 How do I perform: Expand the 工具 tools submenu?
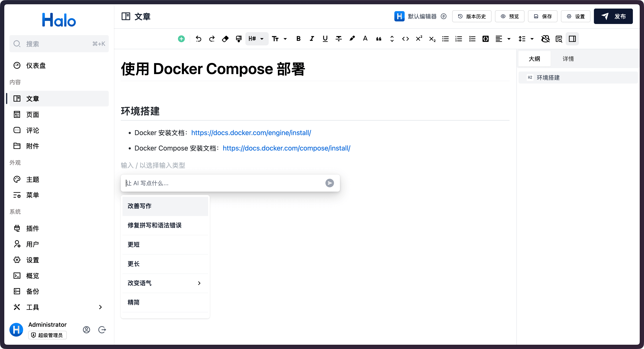(59, 307)
